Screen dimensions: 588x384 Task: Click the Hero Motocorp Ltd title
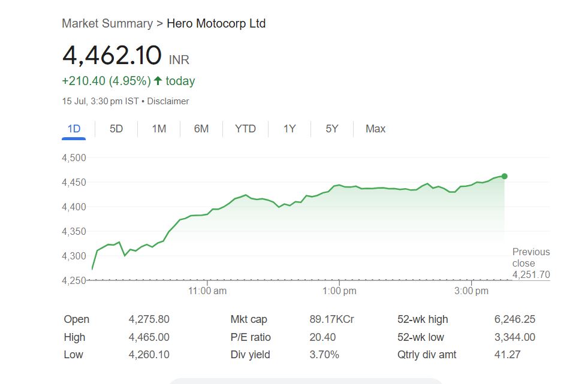click(216, 23)
